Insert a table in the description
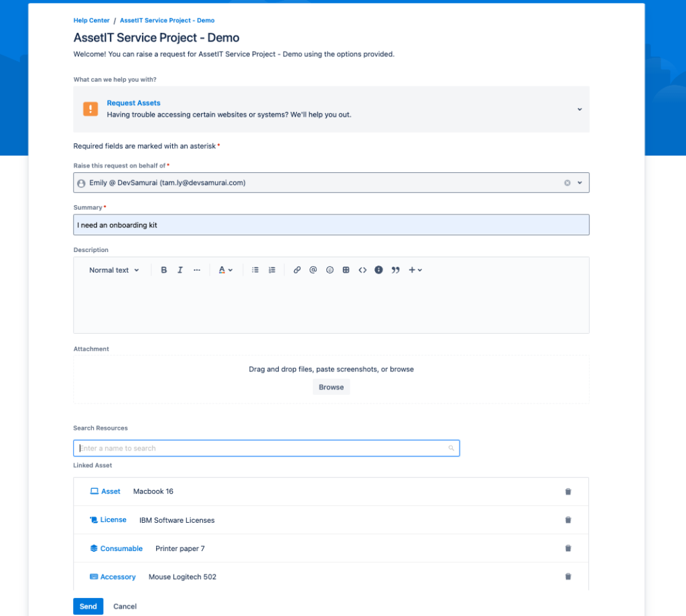686x616 pixels. [x=346, y=270]
